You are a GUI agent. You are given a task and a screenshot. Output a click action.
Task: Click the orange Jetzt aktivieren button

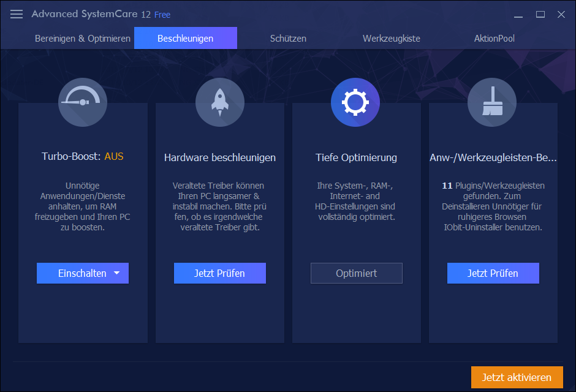[517, 377]
